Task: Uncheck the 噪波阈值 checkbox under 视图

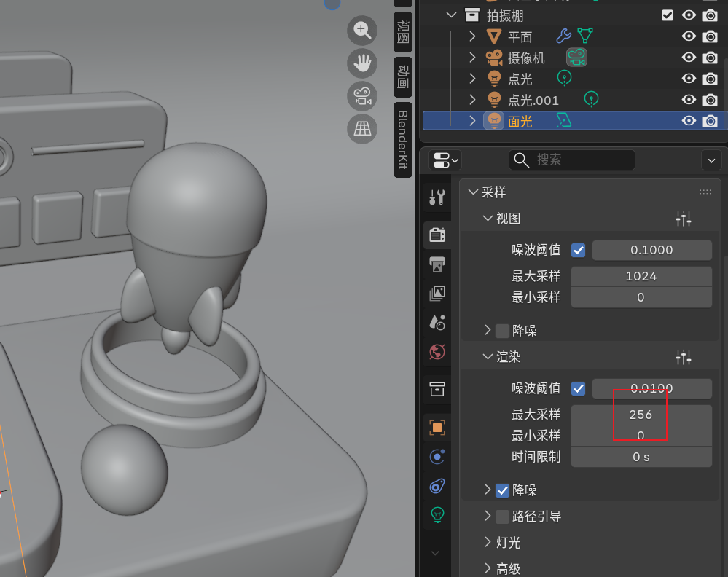Action: [579, 250]
